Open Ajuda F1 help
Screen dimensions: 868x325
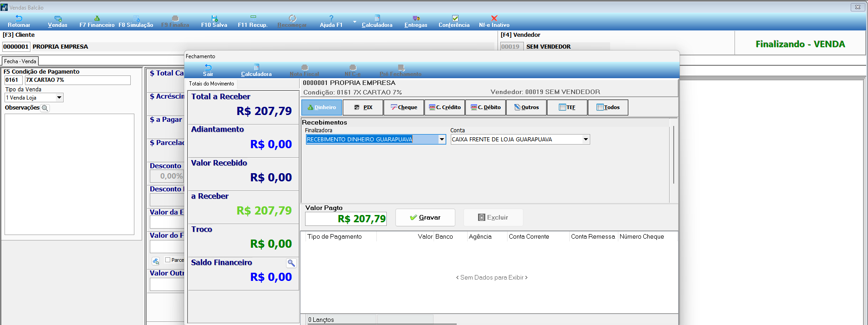331,21
